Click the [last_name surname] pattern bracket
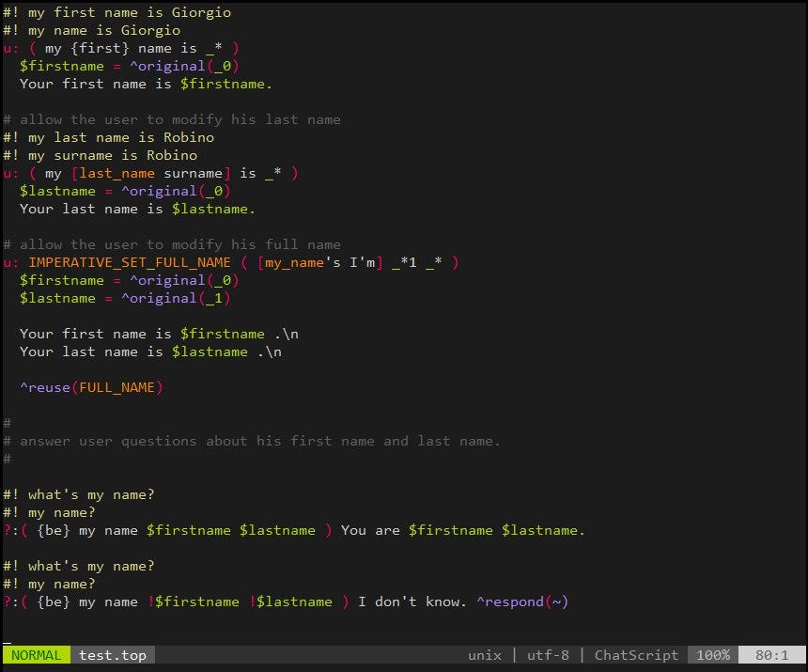The height and width of the screenshot is (672, 808). (150, 173)
